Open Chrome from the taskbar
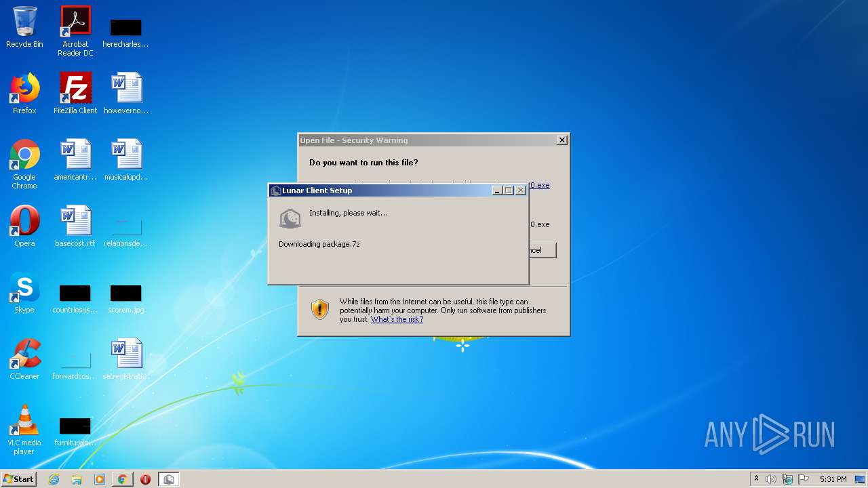The height and width of the screenshot is (488, 868). [x=123, y=479]
